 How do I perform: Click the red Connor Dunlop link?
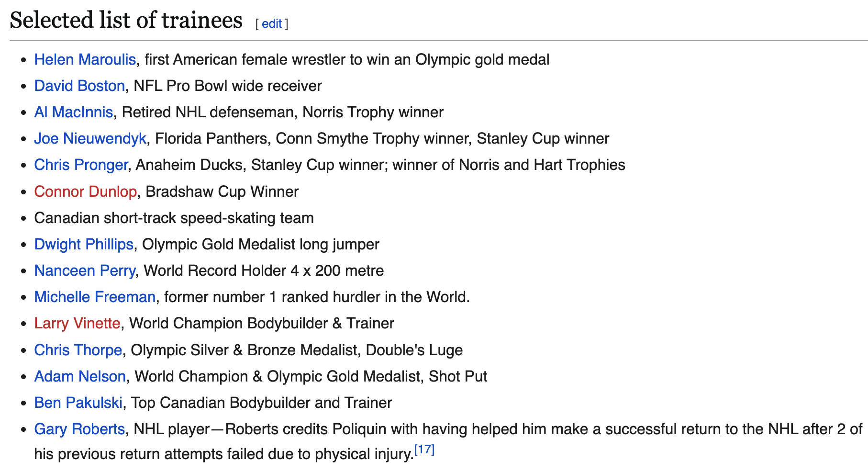pyautogui.click(x=85, y=192)
